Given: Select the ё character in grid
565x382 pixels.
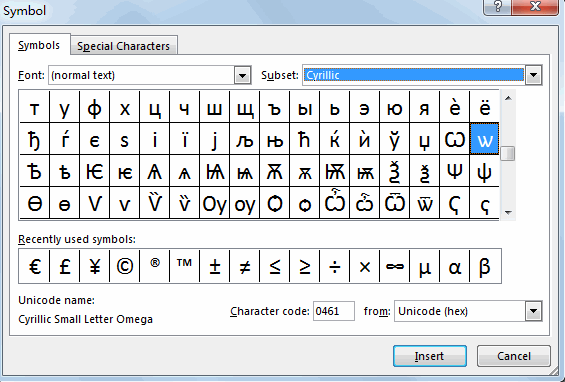Looking at the screenshot, I should (x=485, y=107).
